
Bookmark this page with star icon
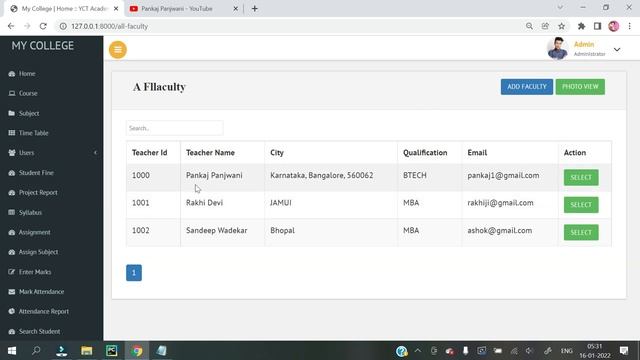(x=561, y=26)
